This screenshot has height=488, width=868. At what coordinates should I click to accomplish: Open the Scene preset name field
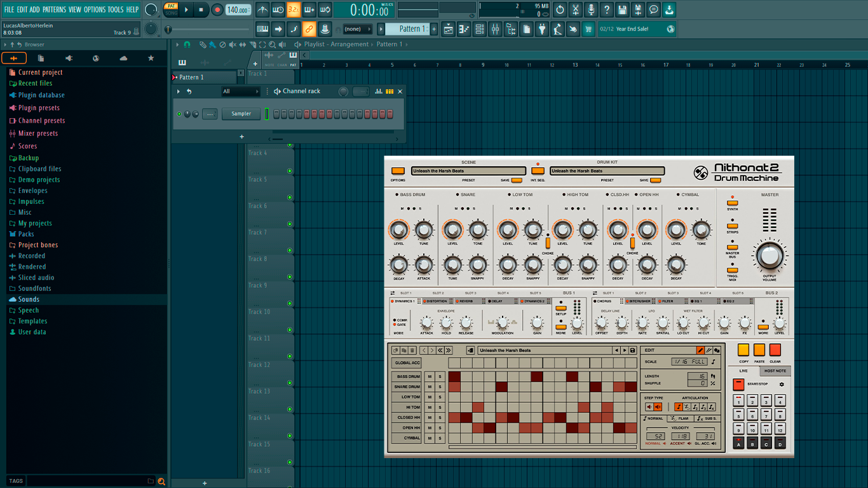point(468,171)
